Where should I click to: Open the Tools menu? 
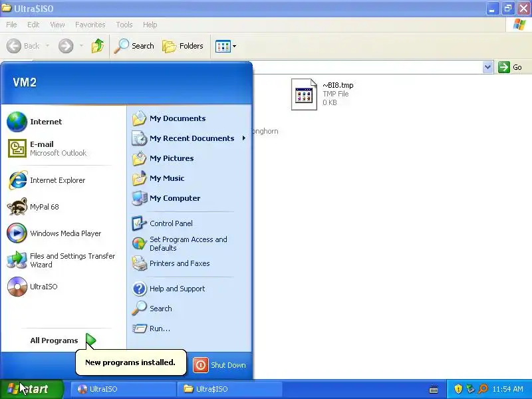click(124, 25)
